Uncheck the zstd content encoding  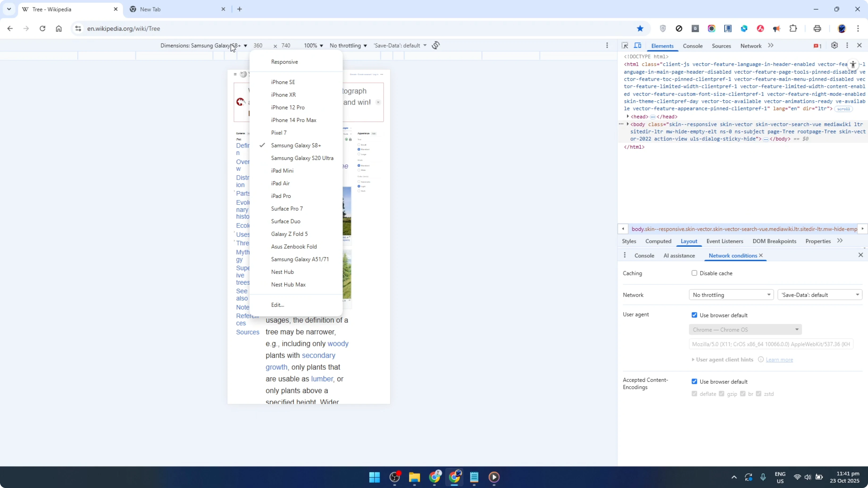pos(759,393)
